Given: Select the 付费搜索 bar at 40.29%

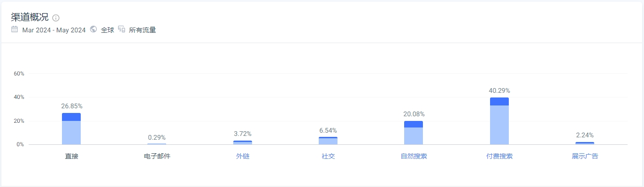Looking at the screenshot, I should (x=499, y=121).
